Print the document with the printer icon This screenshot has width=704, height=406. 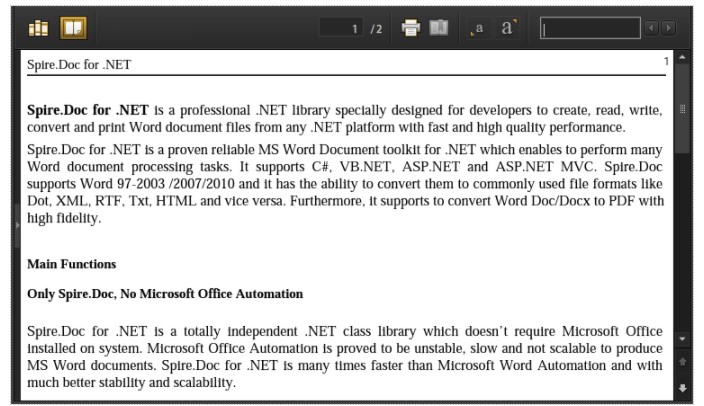411,28
